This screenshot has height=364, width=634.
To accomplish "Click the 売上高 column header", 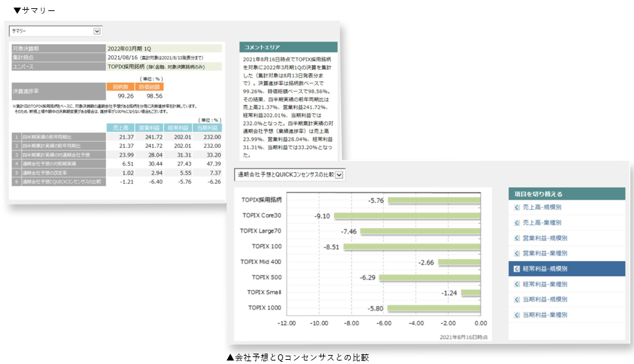I will click(120, 128).
